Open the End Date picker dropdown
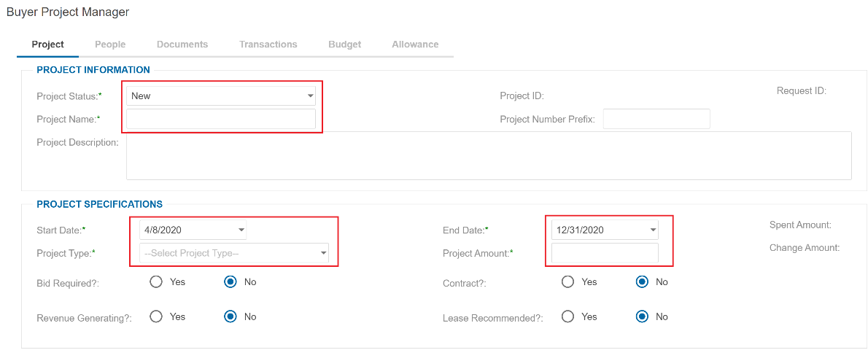Screen dimensions: 868x350 653,230
